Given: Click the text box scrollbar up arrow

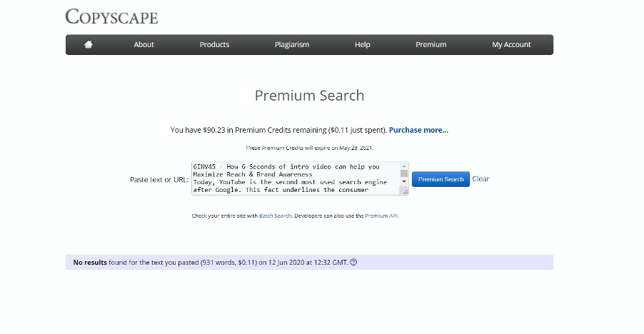Looking at the screenshot, I should pos(404,166).
